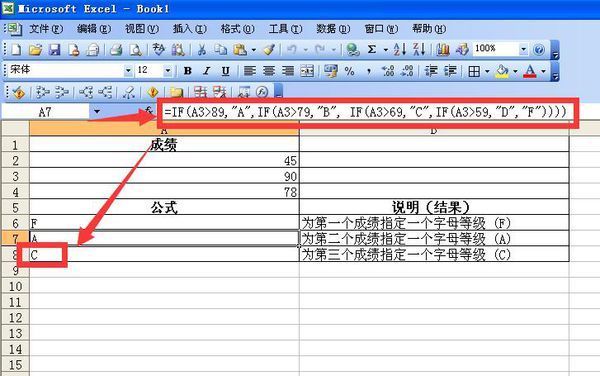Click Error Checking on auditing toolbar

click(18, 92)
